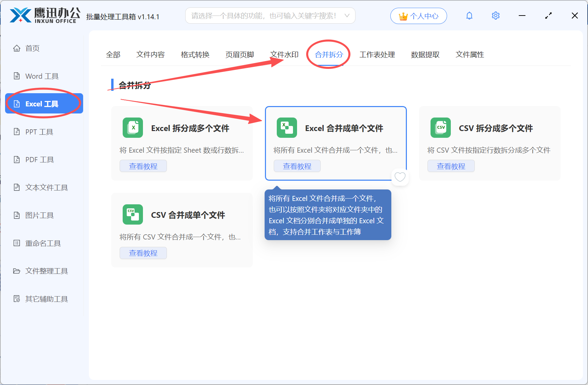The width and height of the screenshot is (588, 385).
Task: Select 其它辅助工具 at the sidebar bottom
Action: (x=46, y=299)
